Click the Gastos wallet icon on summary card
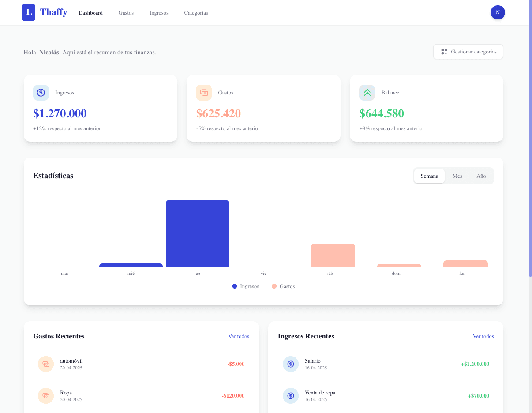The image size is (532, 413). [204, 93]
